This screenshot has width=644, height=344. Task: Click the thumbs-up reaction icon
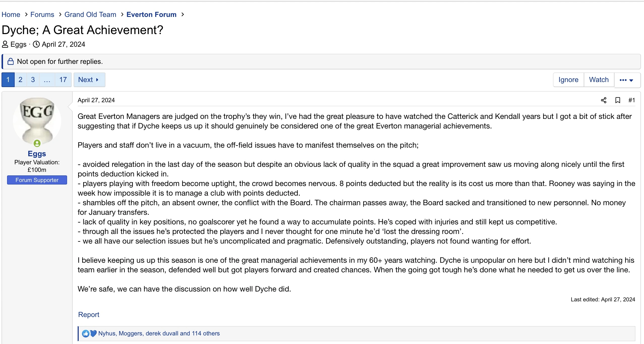[86, 333]
